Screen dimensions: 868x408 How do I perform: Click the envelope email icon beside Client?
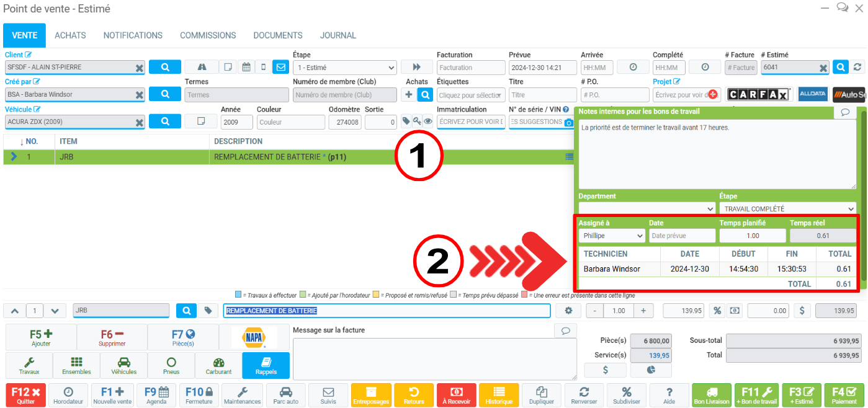click(281, 67)
